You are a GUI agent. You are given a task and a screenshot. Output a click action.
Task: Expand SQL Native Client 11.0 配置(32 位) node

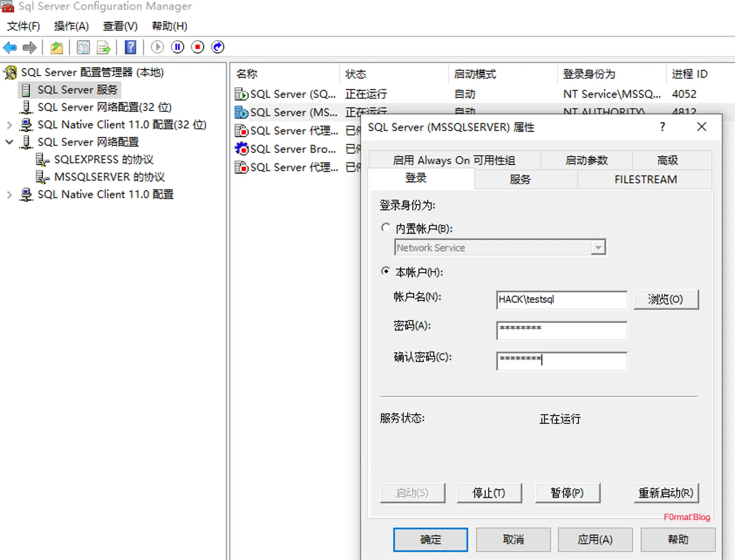pos(10,125)
